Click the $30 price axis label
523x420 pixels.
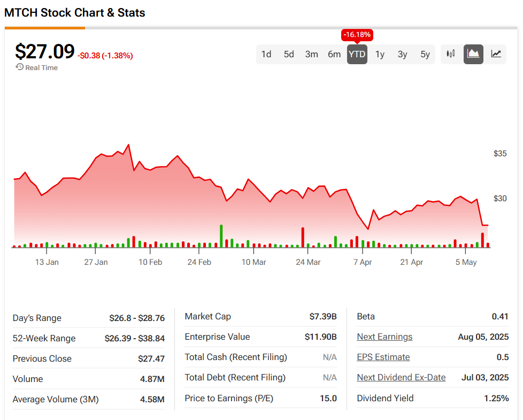(500, 198)
